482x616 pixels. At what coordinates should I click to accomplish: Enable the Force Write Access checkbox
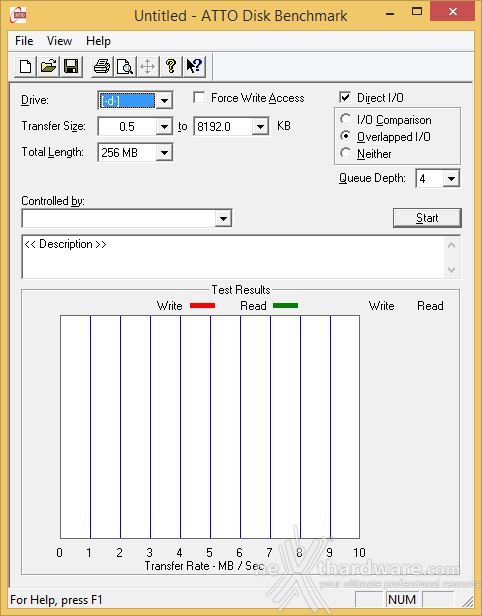199,97
